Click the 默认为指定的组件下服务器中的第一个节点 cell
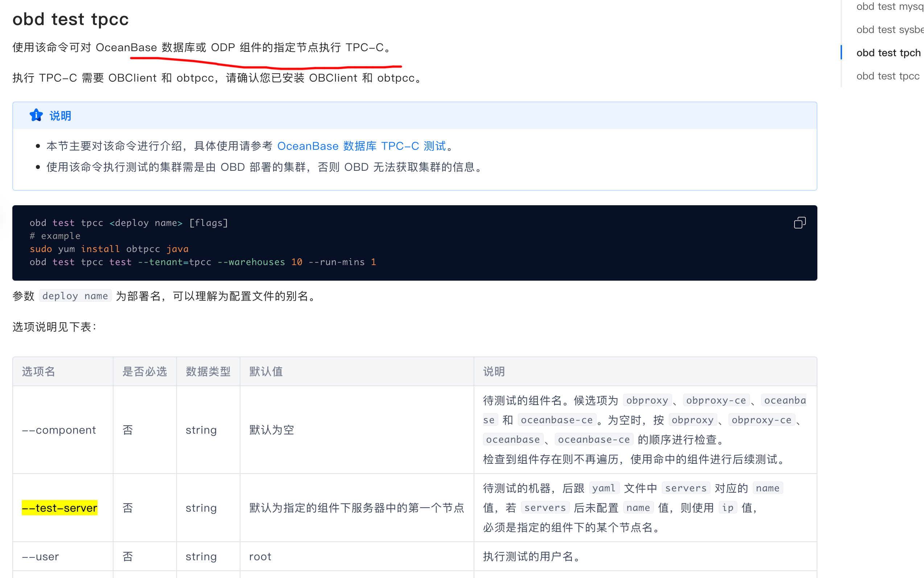Image resolution: width=924 pixels, height=578 pixels. pos(357,508)
